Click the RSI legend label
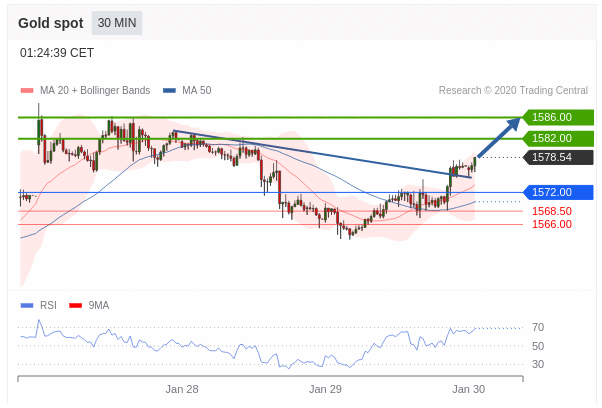Image resolution: width=602 pixels, height=408 pixels. [48, 306]
